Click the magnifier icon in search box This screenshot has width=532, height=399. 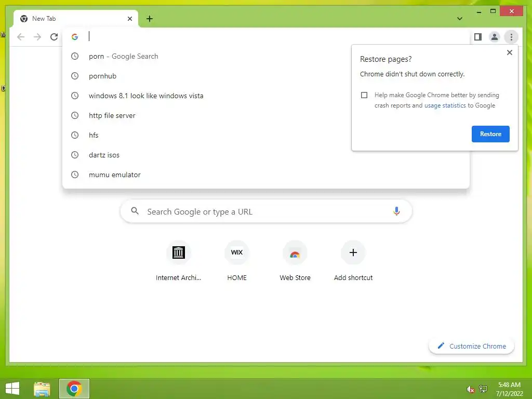pyautogui.click(x=135, y=211)
